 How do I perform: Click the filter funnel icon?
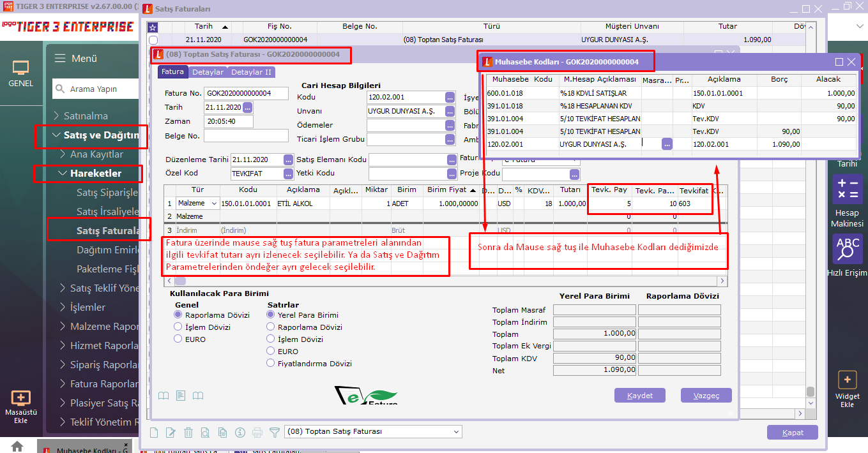[x=275, y=432]
